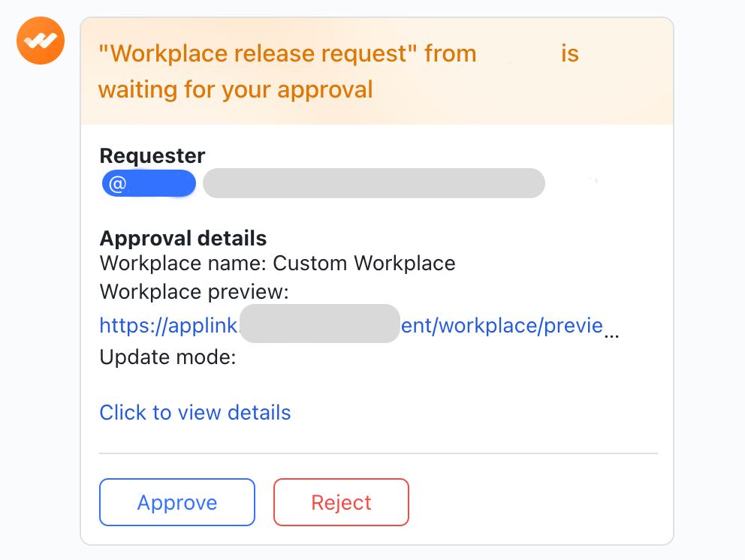Reject the Workplace release request
Screen dimensions: 745x560
(x=341, y=502)
